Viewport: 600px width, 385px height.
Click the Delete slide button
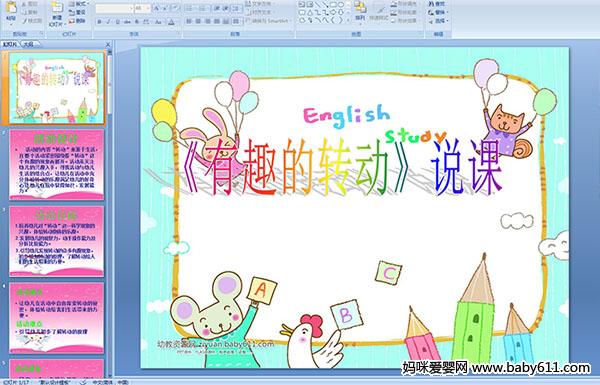[77, 21]
